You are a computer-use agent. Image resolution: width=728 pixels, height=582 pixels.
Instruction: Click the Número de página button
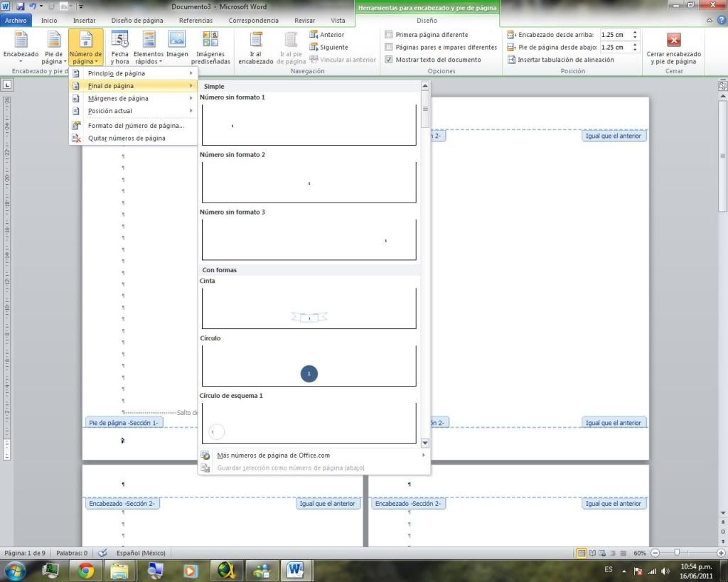85,48
